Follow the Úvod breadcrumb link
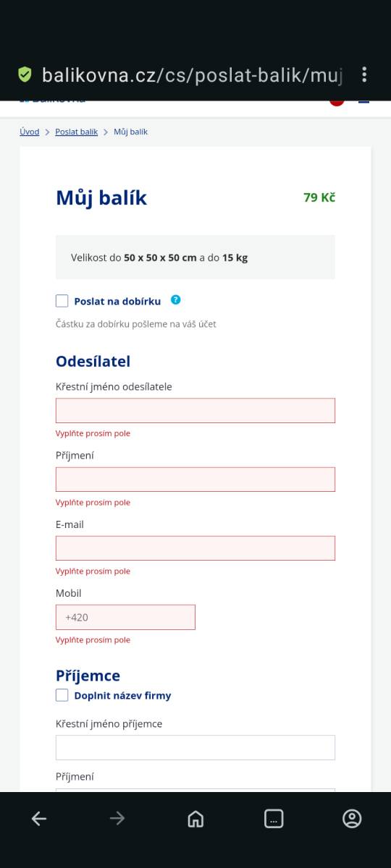The image size is (391, 868). coord(30,132)
